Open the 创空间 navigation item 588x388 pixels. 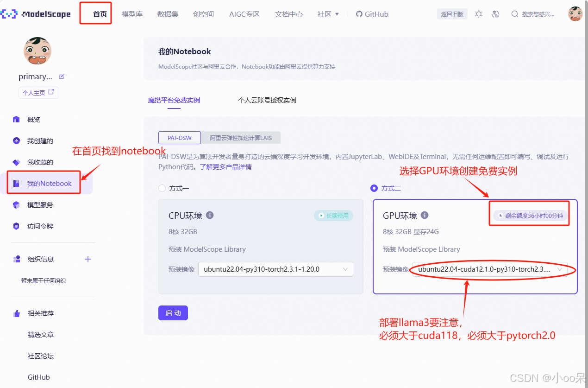coord(203,14)
